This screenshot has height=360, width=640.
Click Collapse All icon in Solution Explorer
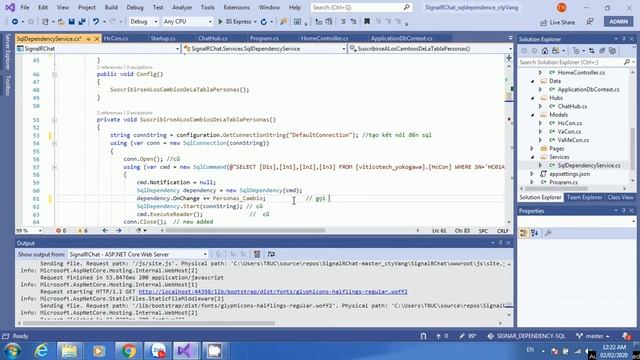(x=602, y=51)
